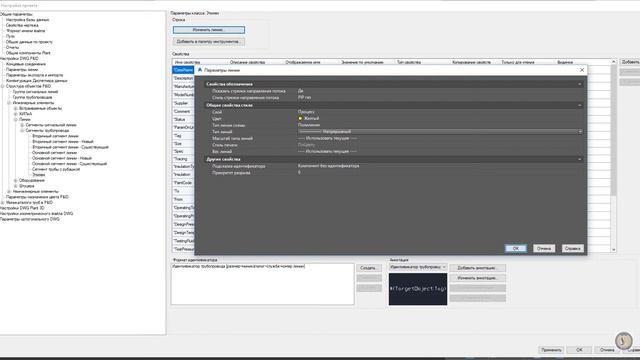
Task: Select Параметры назначения цвета P&ID
Action: (37, 197)
